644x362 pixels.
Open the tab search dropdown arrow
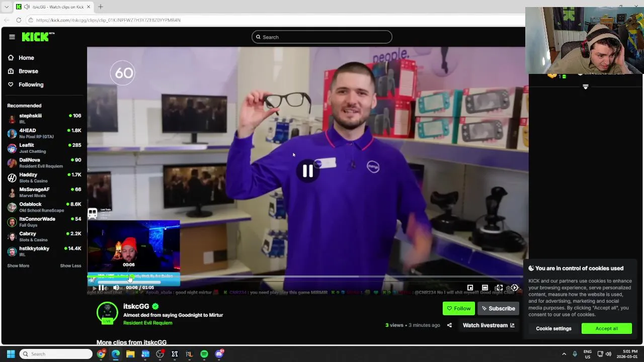click(6, 7)
